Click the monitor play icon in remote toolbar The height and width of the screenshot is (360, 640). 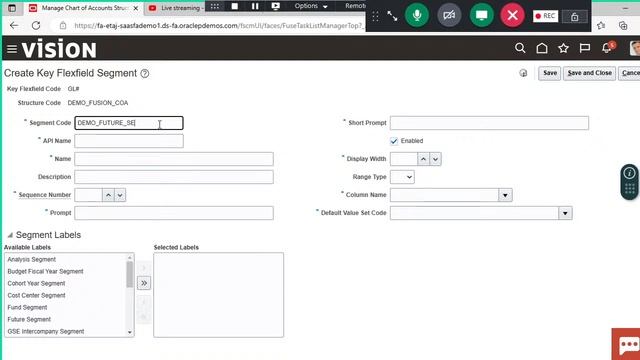pyautogui.click(x=276, y=6)
